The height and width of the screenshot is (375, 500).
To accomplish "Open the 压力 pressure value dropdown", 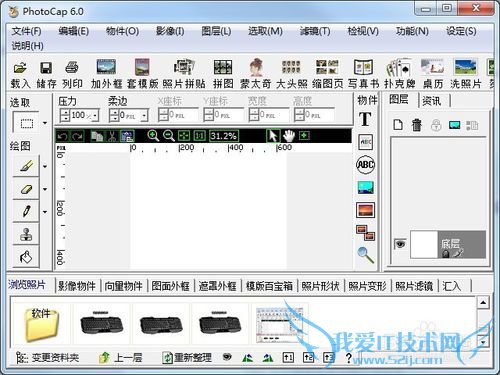I will point(96,116).
